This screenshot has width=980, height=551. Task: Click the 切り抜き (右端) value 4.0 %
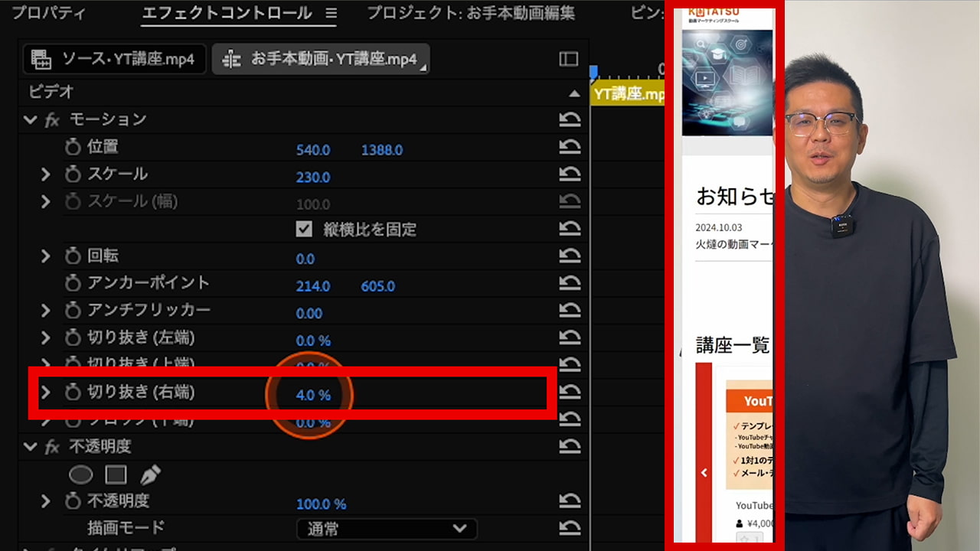click(313, 396)
